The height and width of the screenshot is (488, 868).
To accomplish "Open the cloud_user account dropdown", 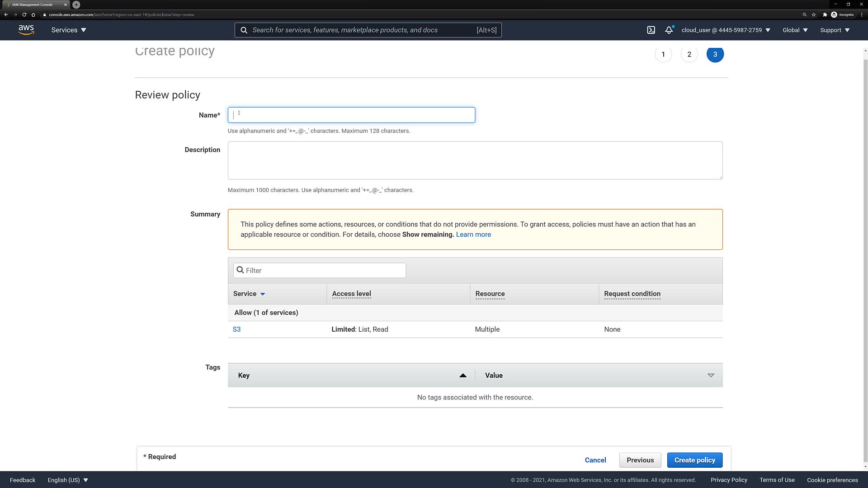I will (726, 30).
